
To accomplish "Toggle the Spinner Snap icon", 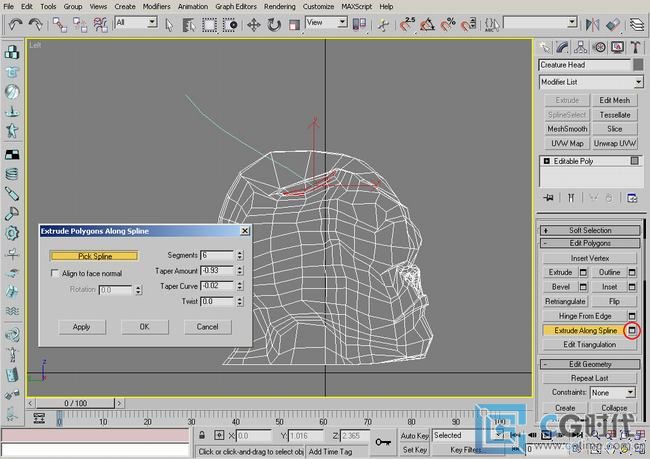I will pyautogui.click(x=468, y=25).
